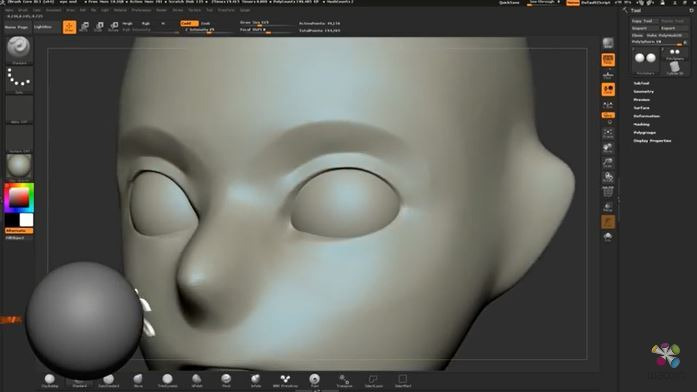Screen dimensions: 697x392
Task: Toggle the orange Menus button
Action: click(573, 3)
